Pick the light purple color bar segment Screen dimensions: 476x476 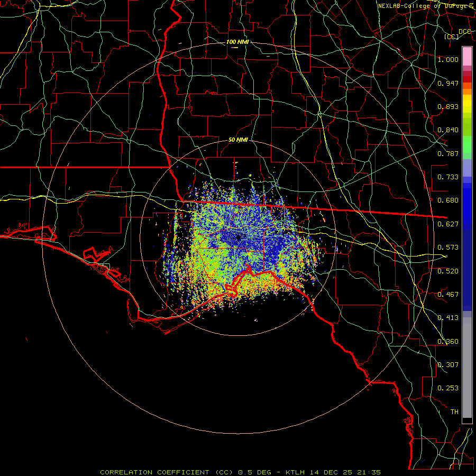click(467, 168)
